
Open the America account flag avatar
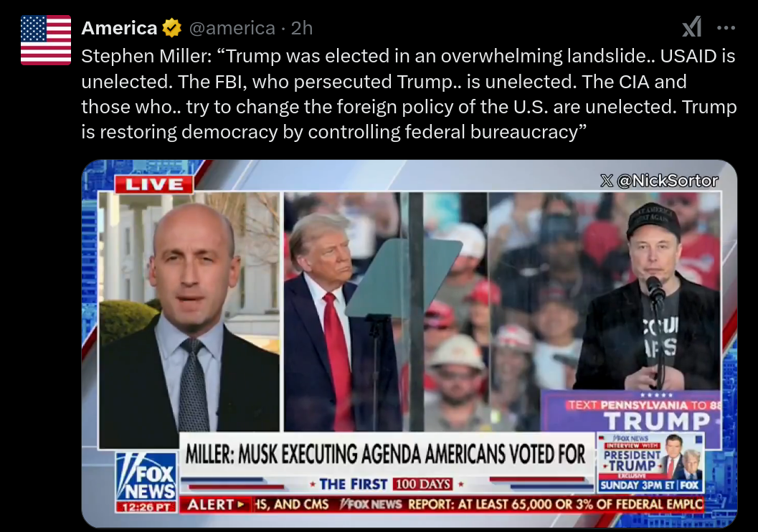[x=46, y=40]
